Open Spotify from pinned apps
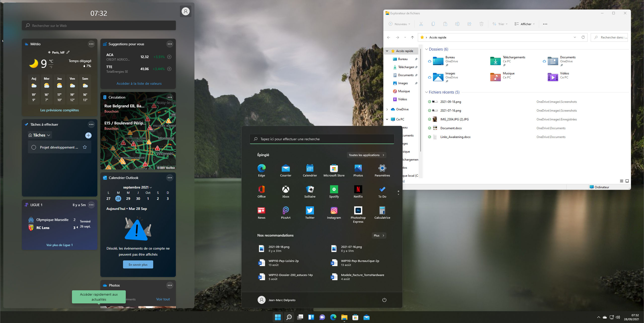The width and height of the screenshot is (644, 323). click(x=334, y=190)
